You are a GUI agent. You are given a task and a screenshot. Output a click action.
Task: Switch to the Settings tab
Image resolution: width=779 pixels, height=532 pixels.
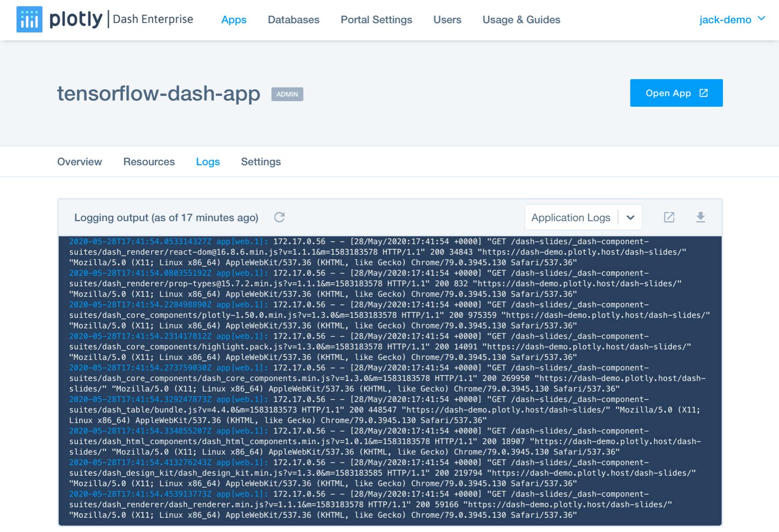tap(261, 162)
